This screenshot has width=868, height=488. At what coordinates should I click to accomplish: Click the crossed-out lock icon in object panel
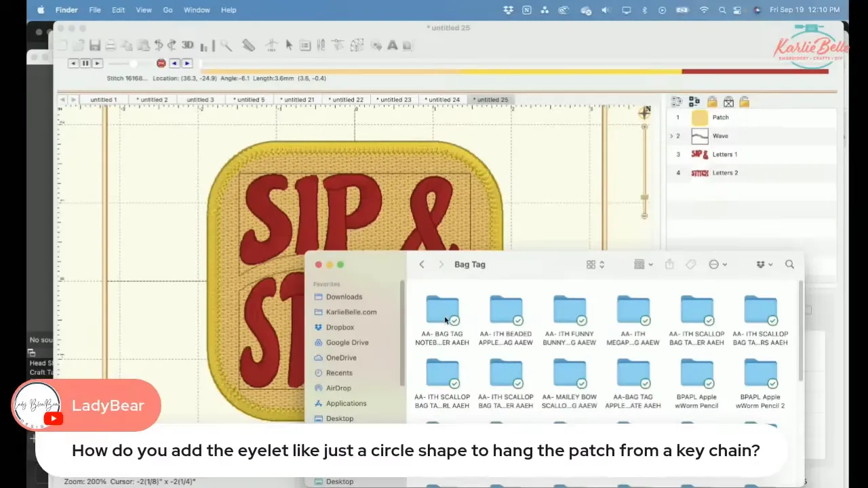[728, 102]
